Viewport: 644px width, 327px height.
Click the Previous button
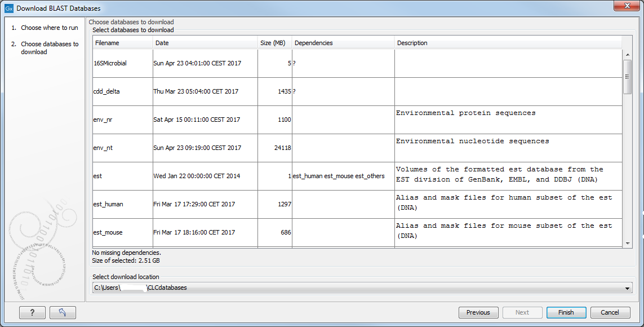[x=478, y=312]
